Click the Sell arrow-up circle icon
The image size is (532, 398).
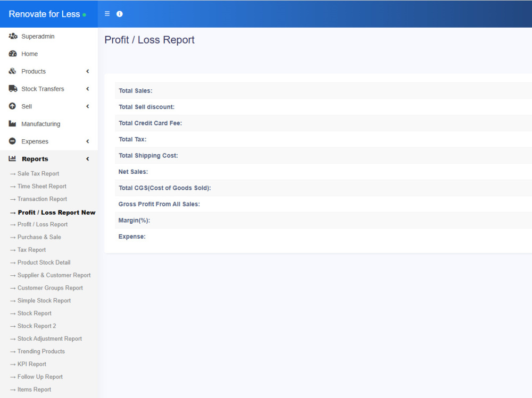point(12,106)
